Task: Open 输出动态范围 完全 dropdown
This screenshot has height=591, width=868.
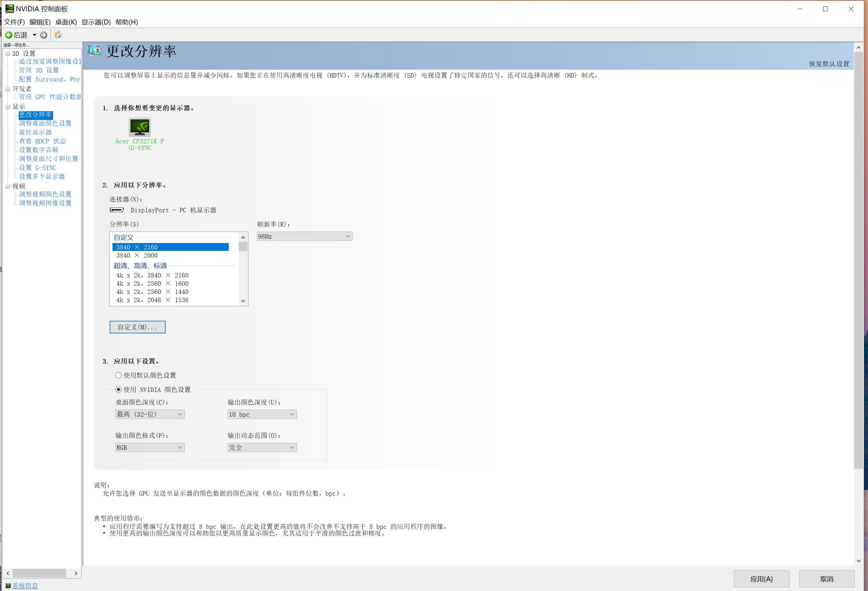Action: pyautogui.click(x=262, y=448)
